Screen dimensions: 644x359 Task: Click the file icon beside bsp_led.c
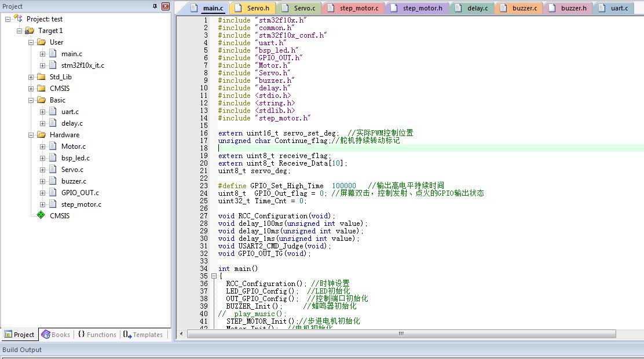[x=53, y=157]
